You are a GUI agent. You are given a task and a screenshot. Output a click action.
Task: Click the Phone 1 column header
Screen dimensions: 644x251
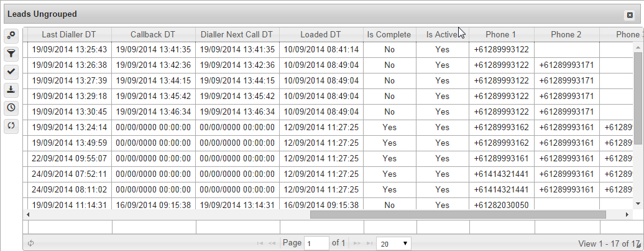[501, 35]
